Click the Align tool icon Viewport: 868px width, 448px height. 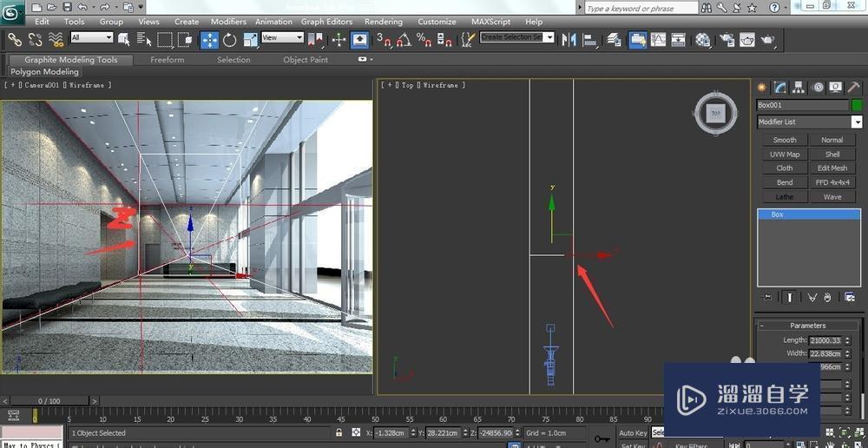(590, 39)
